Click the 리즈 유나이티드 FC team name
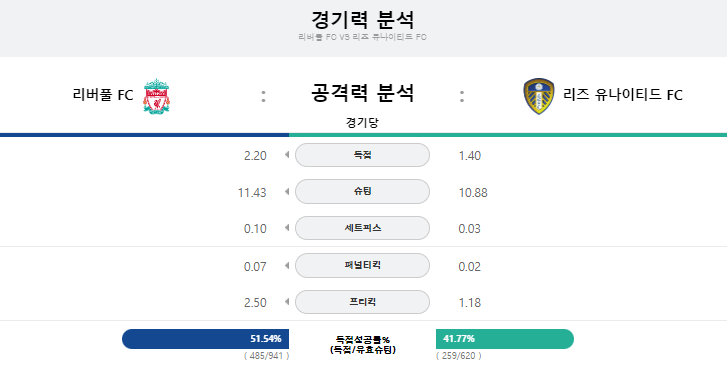 click(x=623, y=95)
